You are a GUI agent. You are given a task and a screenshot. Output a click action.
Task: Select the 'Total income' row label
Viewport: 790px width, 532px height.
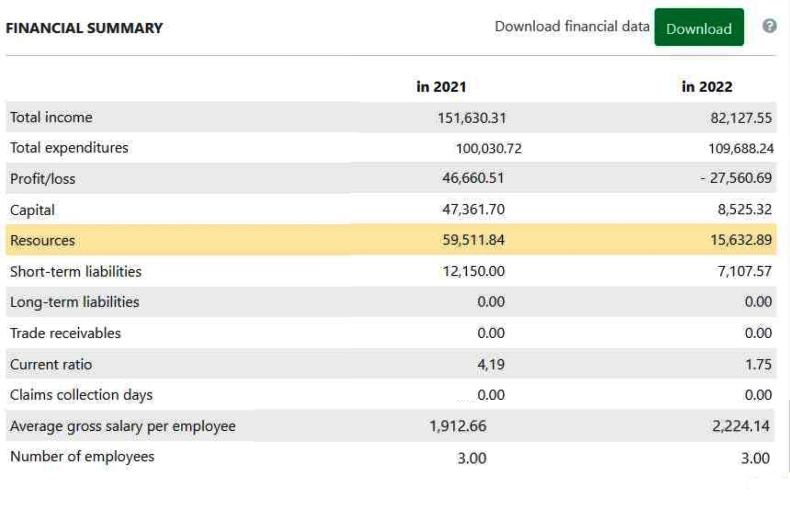tap(51, 117)
